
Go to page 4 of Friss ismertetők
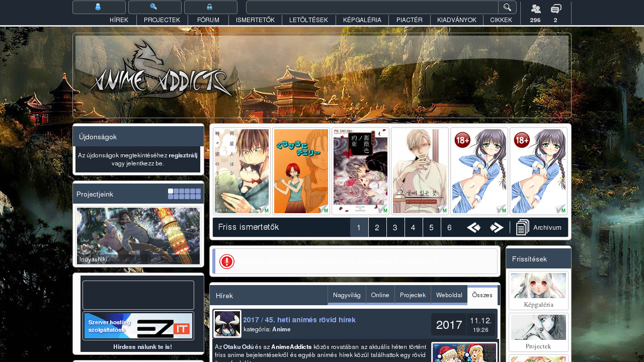(414, 228)
